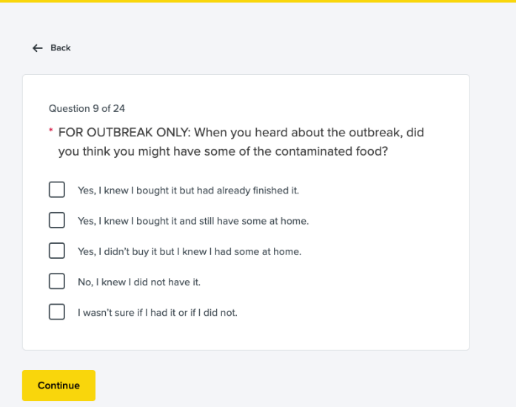Click the 'No, I knew I did not have it' label text
The height and width of the screenshot is (407, 516).
click(x=139, y=282)
